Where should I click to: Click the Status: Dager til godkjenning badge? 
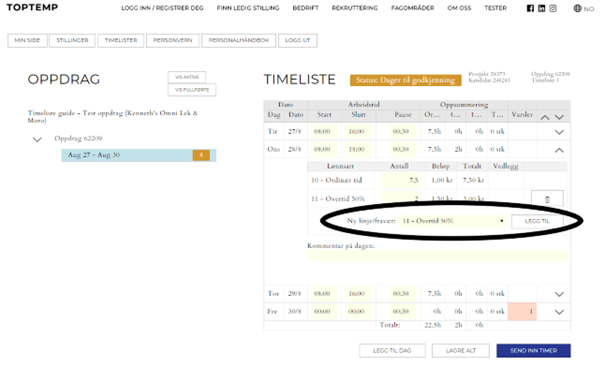click(406, 80)
